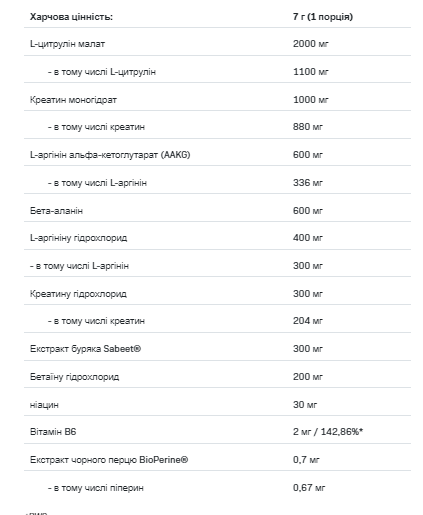Select the '204 мг' creatine value
Image resolution: width=423 pixels, height=515 pixels.
point(308,321)
